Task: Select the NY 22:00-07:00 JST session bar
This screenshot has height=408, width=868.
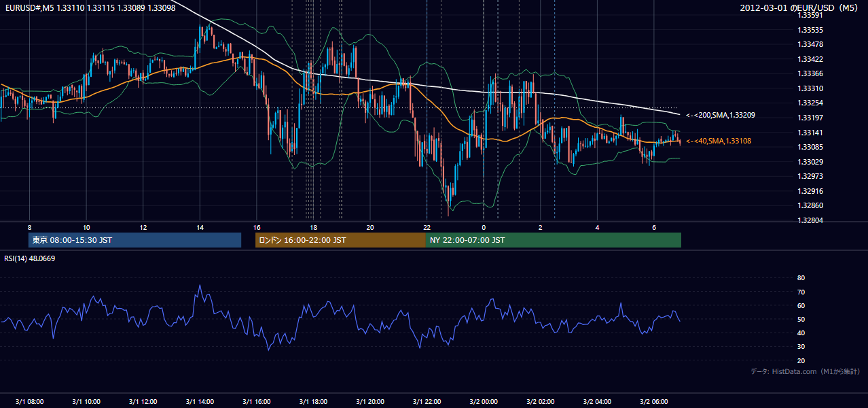Action: pyautogui.click(x=554, y=240)
